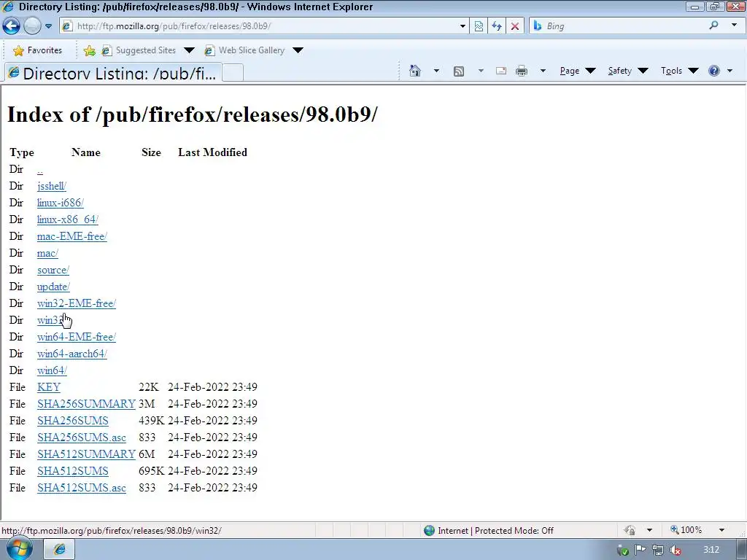Expand the Help dropdown arrow
The height and width of the screenshot is (560, 747).
tap(729, 71)
